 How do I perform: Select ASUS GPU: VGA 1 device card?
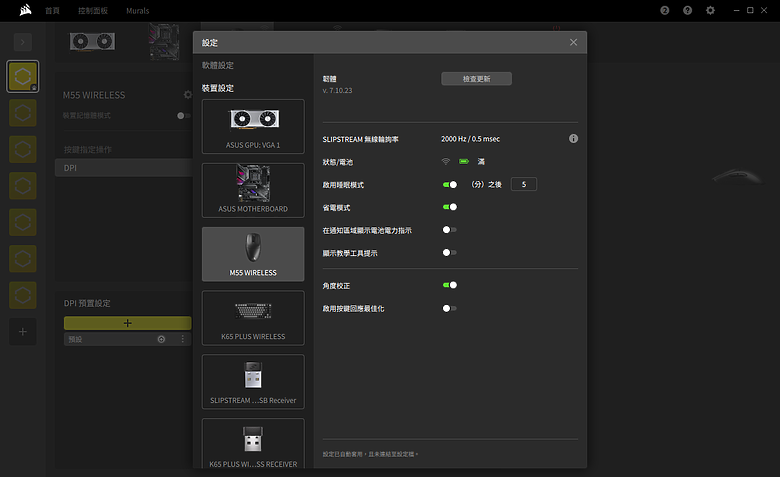pyautogui.click(x=253, y=126)
